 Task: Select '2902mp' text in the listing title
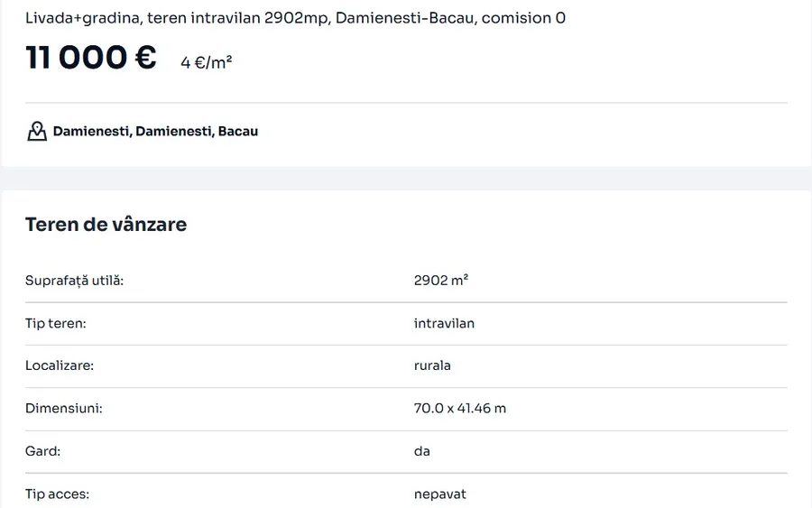pyautogui.click(x=297, y=18)
